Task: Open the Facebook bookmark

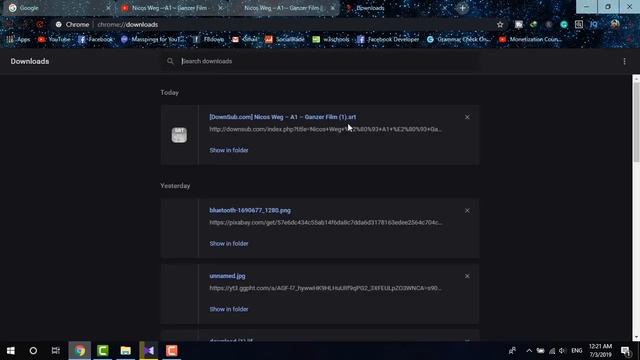Action: (x=95, y=40)
